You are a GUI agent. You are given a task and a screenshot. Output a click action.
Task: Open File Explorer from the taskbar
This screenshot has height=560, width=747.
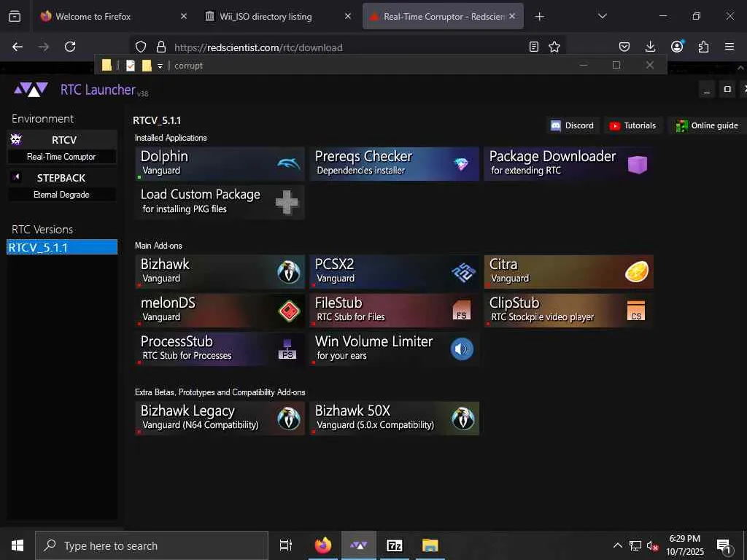pos(430,545)
